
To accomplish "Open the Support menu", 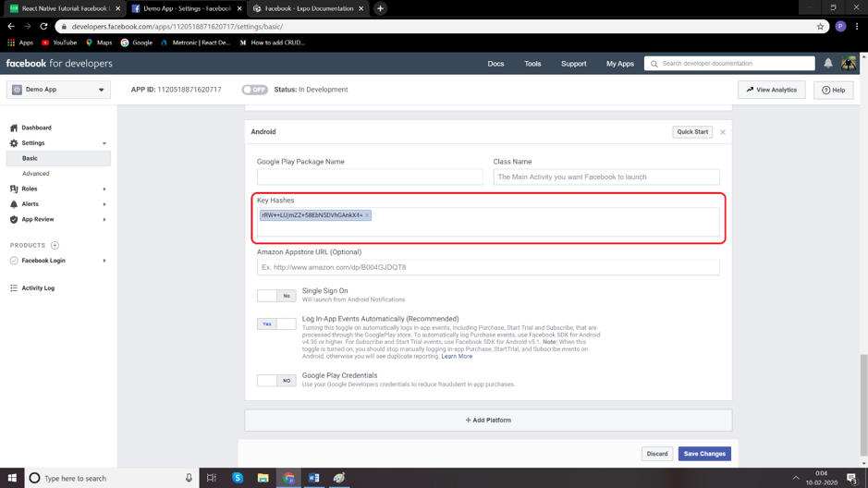I will pyautogui.click(x=573, y=64).
